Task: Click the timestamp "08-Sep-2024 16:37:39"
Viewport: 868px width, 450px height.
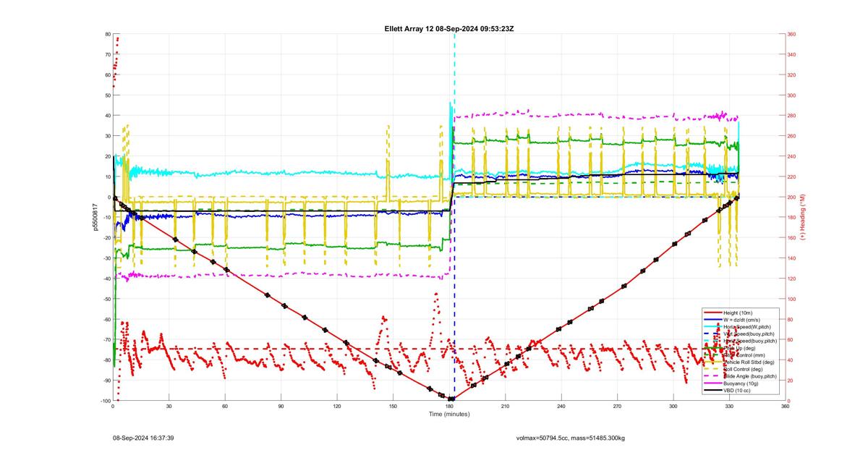Action: (143, 438)
